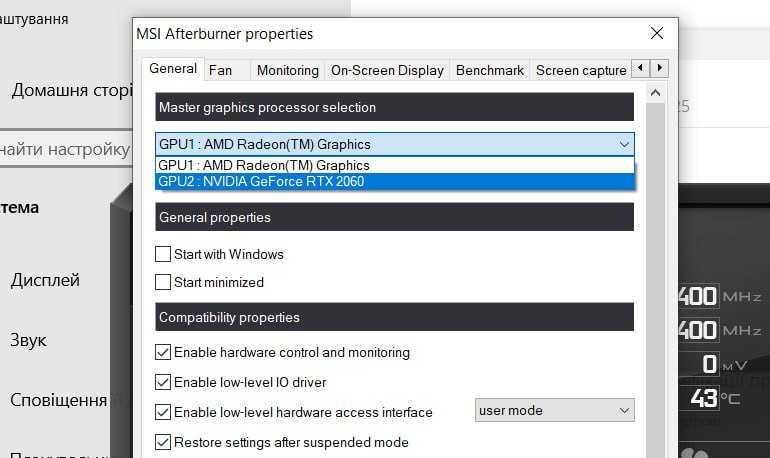Viewport: 770px width, 458px height.
Task: Enable the Start with Windows checkbox
Action: [x=163, y=254]
